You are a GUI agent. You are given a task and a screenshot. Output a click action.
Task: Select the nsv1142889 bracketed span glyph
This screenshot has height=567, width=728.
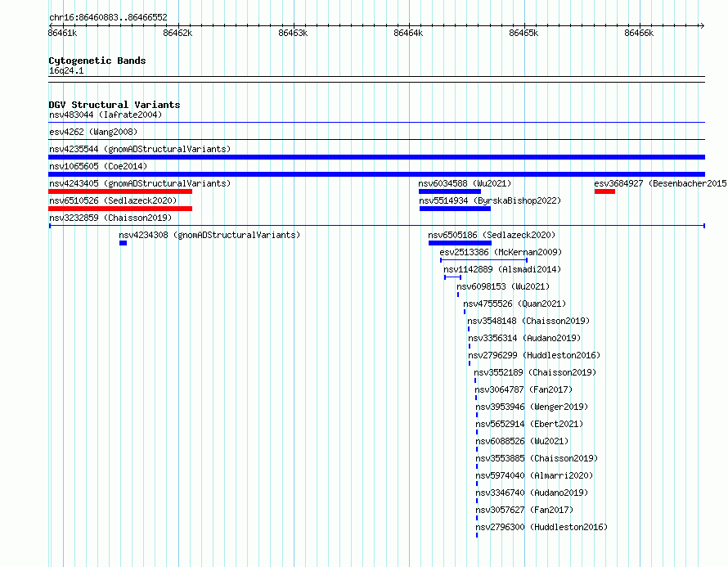click(452, 277)
